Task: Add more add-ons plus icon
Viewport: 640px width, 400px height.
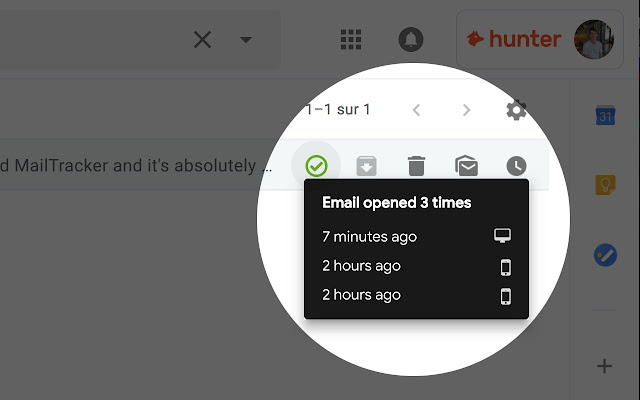Action: (604, 366)
